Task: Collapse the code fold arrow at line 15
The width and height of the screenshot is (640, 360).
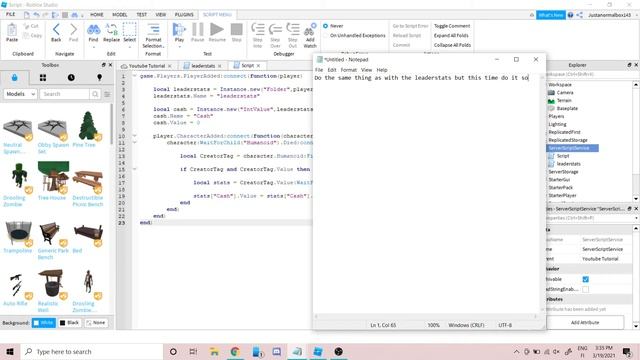Action: click(134, 169)
